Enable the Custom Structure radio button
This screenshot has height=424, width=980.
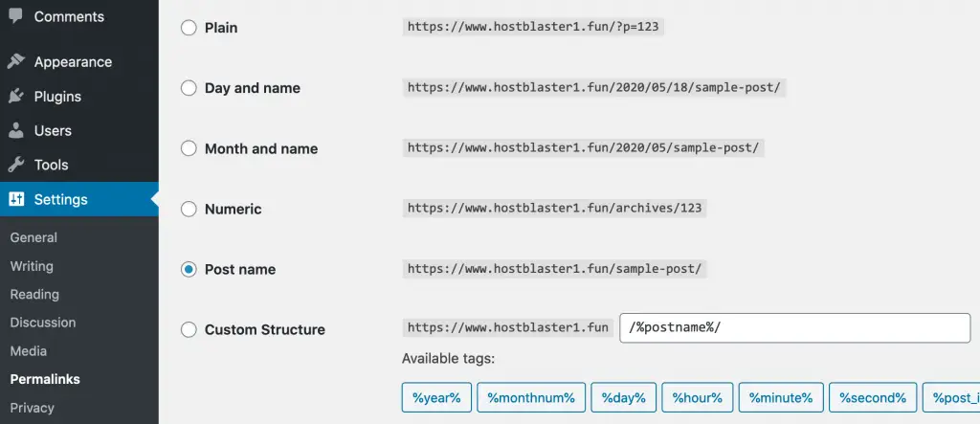(189, 329)
